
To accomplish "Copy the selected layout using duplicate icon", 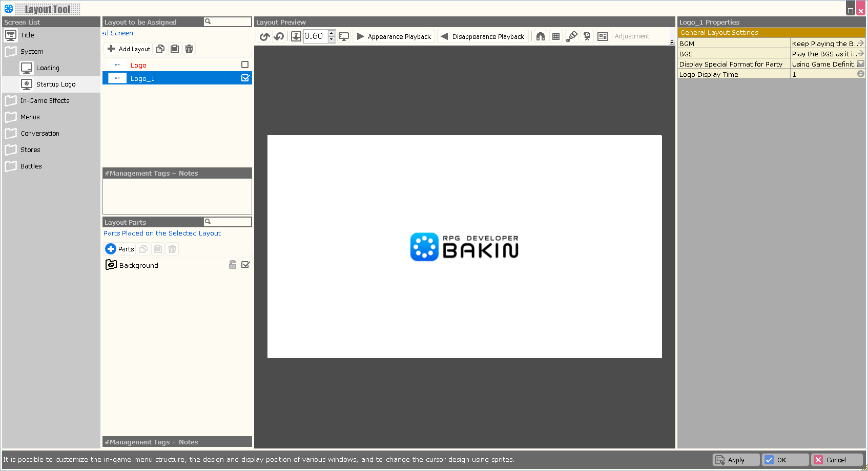I will pos(160,49).
